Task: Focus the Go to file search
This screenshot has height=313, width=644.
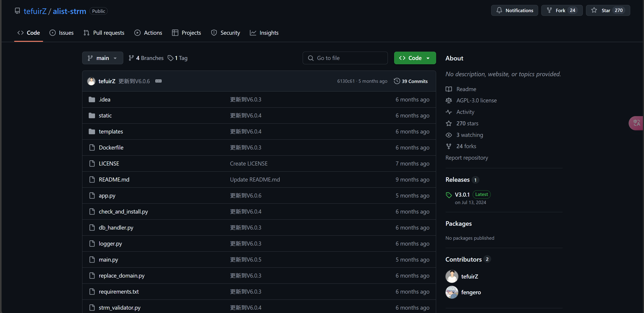Action: [x=345, y=58]
